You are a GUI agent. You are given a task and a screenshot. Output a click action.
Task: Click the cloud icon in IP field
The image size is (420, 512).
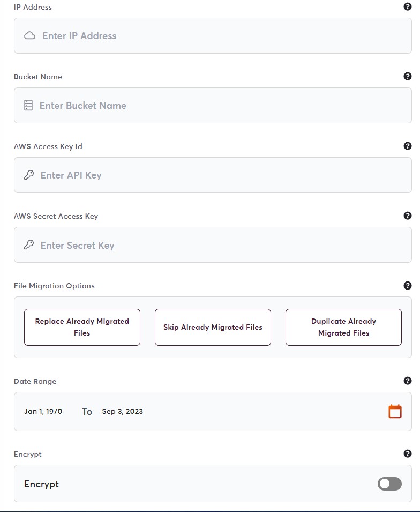pyautogui.click(x=30, y=36)
